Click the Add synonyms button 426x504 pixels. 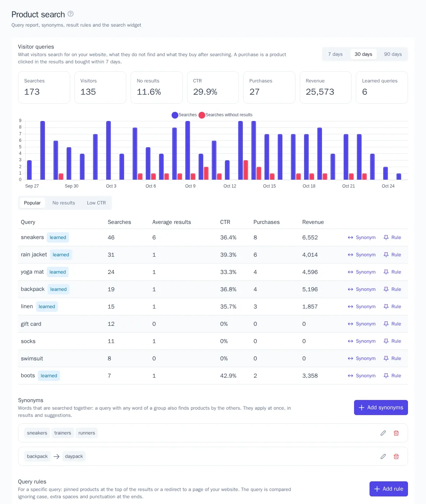(x=381, y=408)
